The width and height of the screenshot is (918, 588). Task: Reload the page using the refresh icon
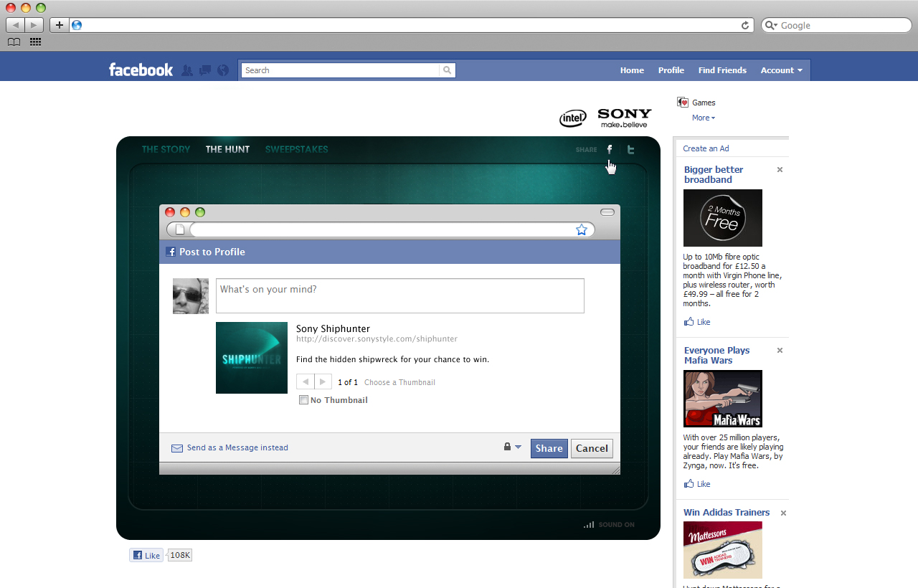coord(745,25)
